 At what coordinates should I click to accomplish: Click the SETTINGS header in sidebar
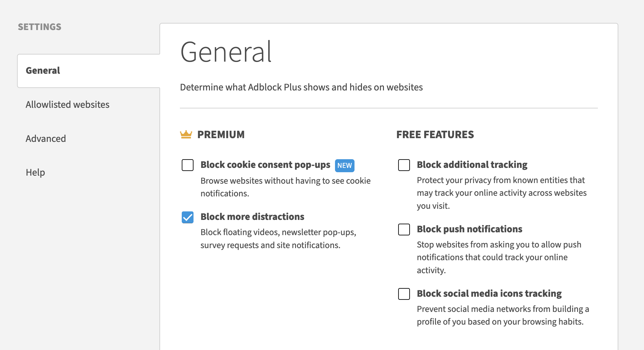click(40, 27)
